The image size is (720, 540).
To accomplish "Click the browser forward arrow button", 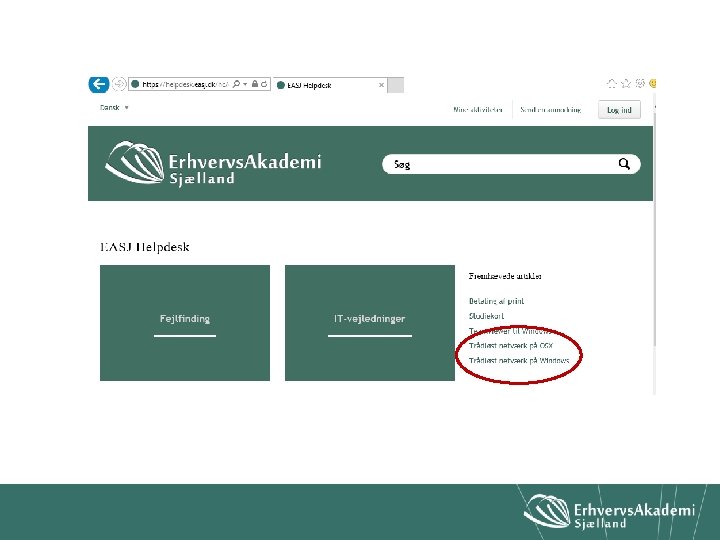I will [x=119, y=84].
